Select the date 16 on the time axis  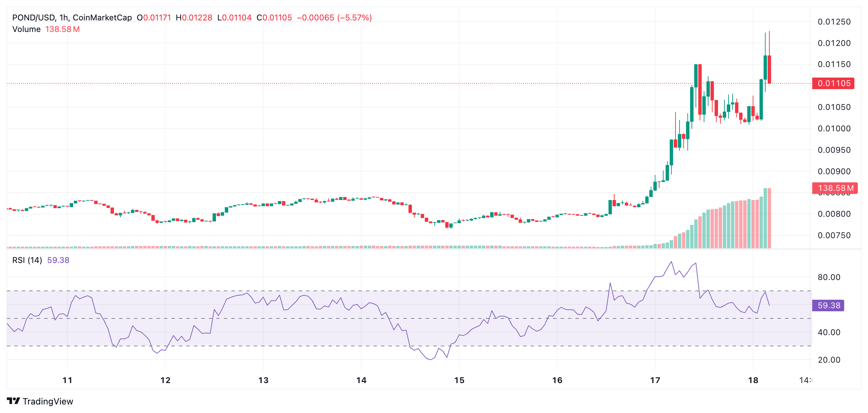(557, 380)
